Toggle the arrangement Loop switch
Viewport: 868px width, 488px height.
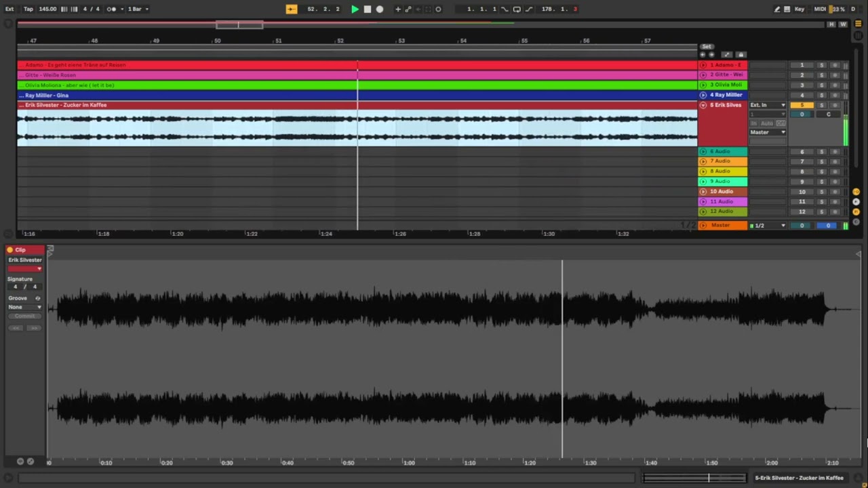click(517, 9)
